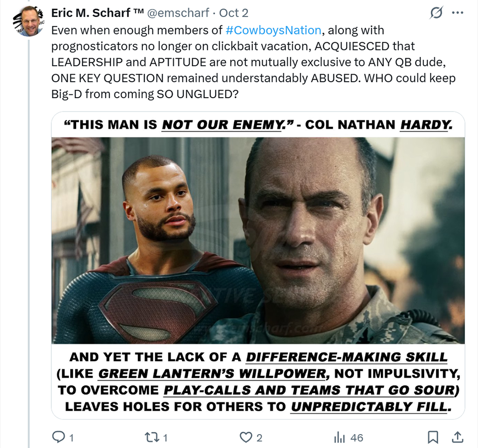This screenshot has height=448, width=478.
Task: Click the meme's bottom caption about Green Lantern
Action: (258, 381)
